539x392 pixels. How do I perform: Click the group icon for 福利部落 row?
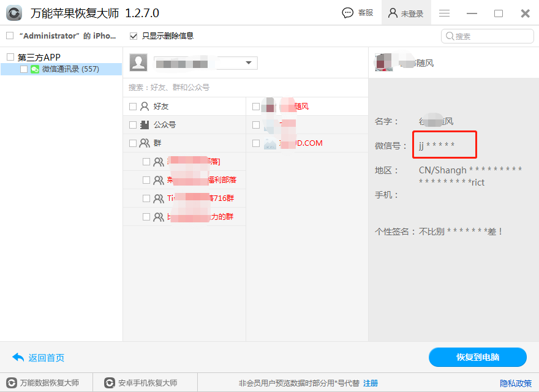click(159, 180)
